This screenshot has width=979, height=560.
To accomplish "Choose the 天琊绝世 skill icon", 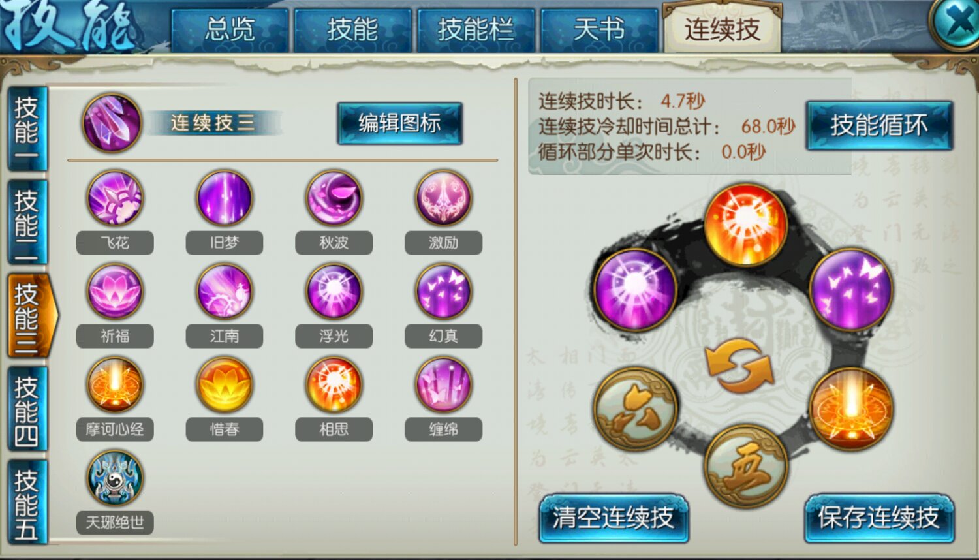I will (115, 478).
